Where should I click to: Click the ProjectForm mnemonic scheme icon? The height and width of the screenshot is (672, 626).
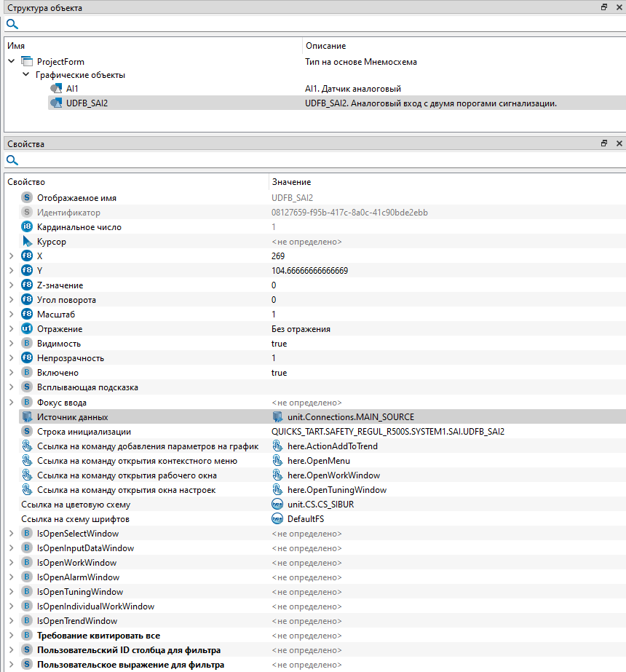[x=27, y=62]
